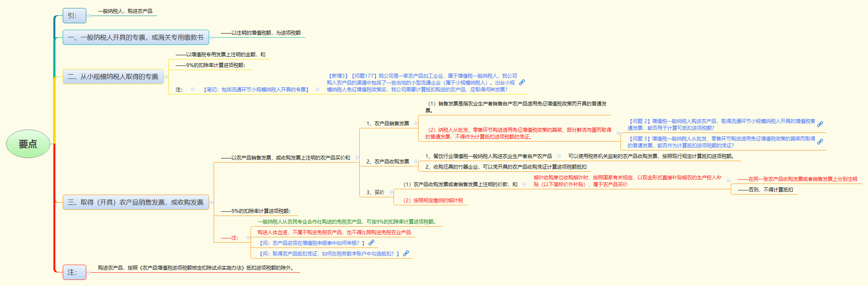The width and height of the screenshot is (868, 286).
Task: Collapse the red ——注: branch under section 三
Action: pos(248,238)
